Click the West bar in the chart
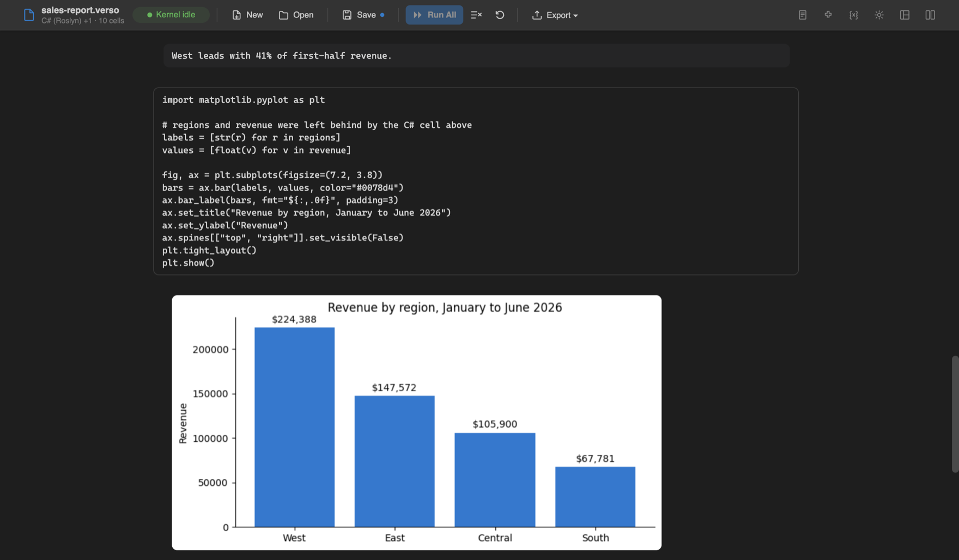Screen dimensions: 959x560 (294, 427)
